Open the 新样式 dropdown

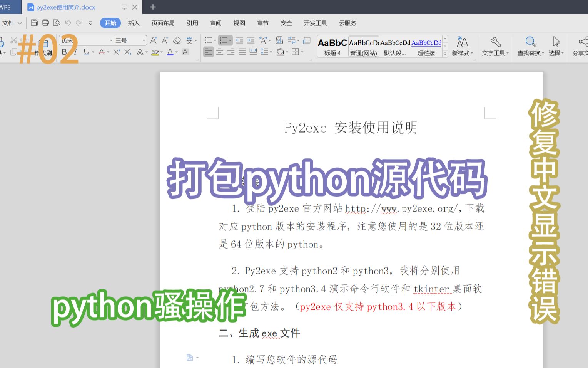[463, 46]
